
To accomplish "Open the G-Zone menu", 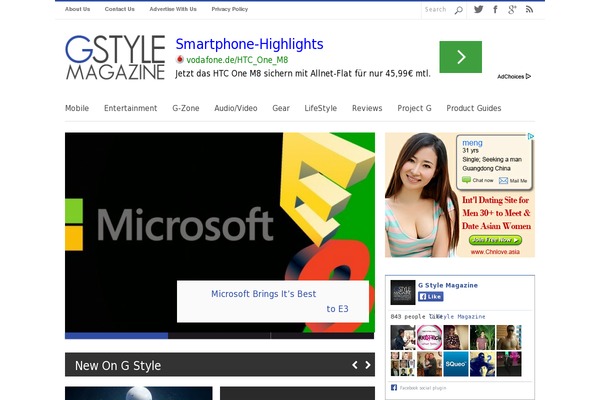I will pos(186,108).
